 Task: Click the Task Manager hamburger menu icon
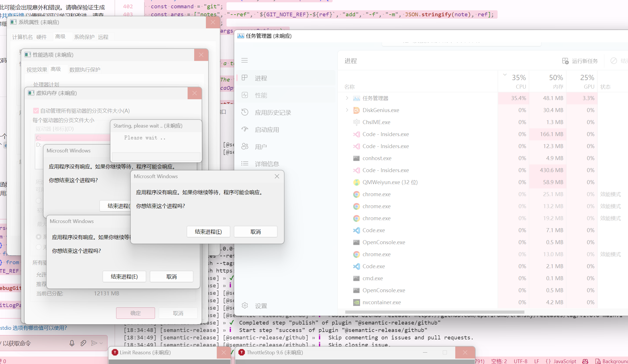click(x=245, y=60)
